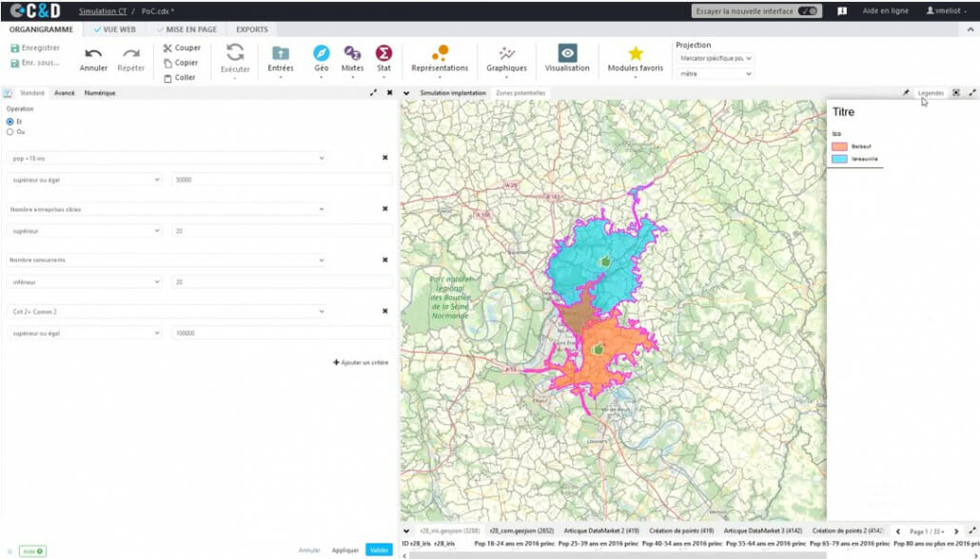Open the 'Nombre concurrents' field dropdown
Image resolution: width=980 pixels, height=559 pixels.
click(x=167, y=260)
